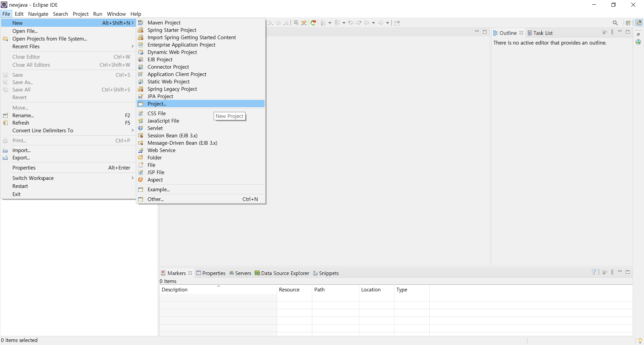Viewport: 644px width, 345px height.
Task: Click the Forward navigation arrow in toolbar
Action: (381, 23)
